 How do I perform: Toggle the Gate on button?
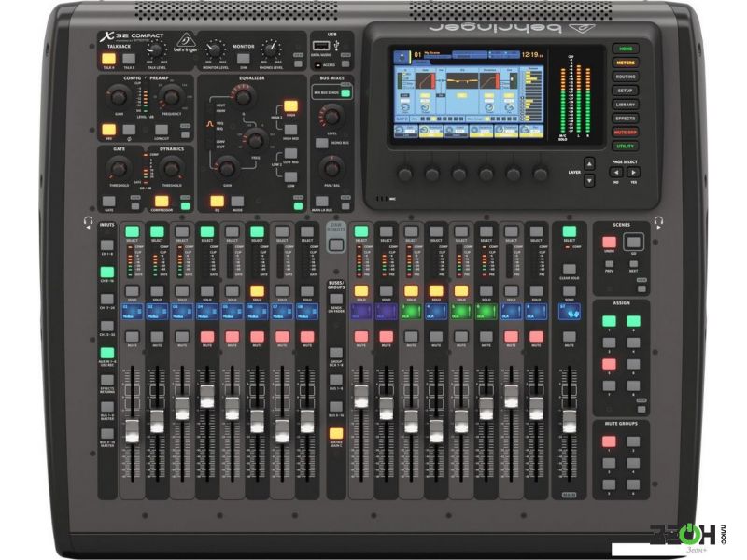point(108,201)
